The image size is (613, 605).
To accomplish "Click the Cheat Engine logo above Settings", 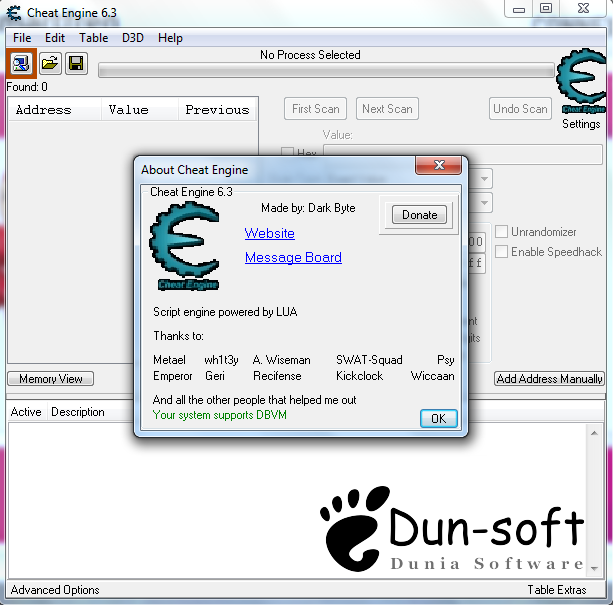I will pos(582,81).
